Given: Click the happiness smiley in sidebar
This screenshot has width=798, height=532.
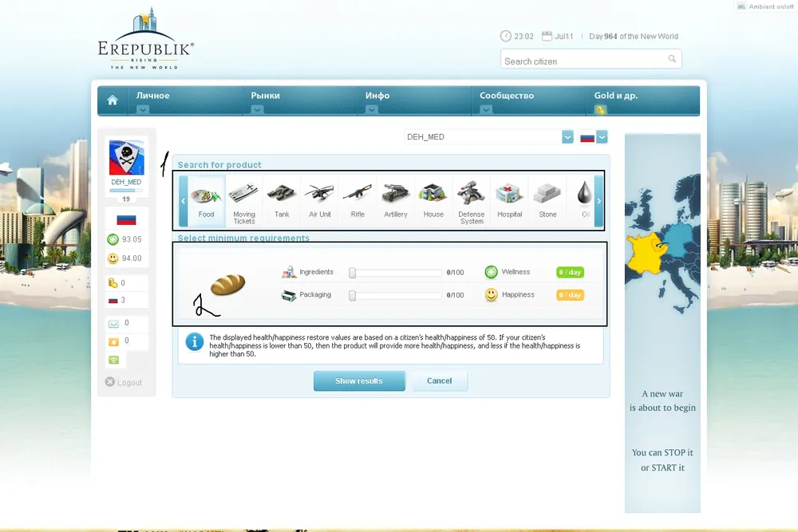Looking at the screenshot, I should (113, 258).
